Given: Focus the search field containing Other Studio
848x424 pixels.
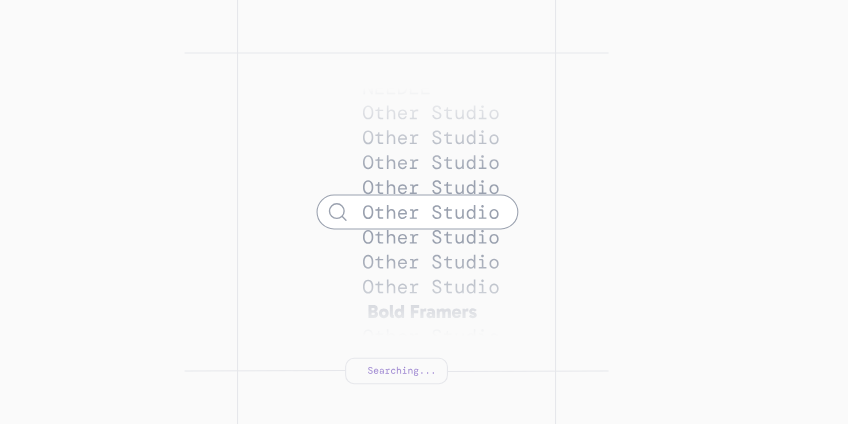Looking at the screenshot, I should click(x=430, y=212).
